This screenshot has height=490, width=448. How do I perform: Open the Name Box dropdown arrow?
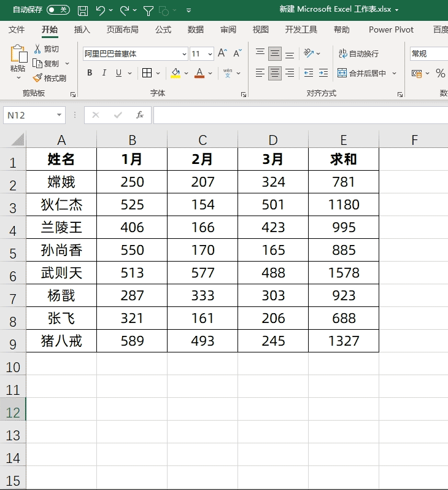point(59,115)
